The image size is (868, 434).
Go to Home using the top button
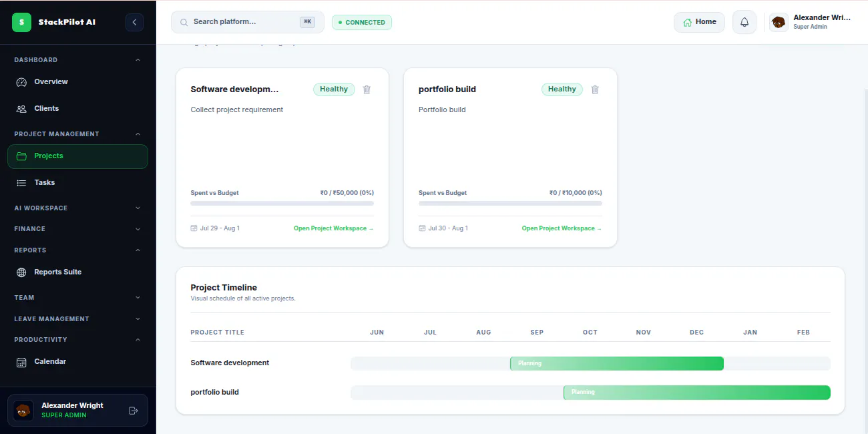pos(699,22)
